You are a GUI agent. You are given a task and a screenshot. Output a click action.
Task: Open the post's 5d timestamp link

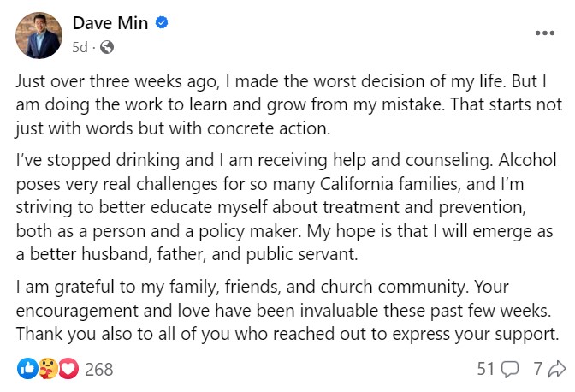pyautogui.click(x=80, y=47)
